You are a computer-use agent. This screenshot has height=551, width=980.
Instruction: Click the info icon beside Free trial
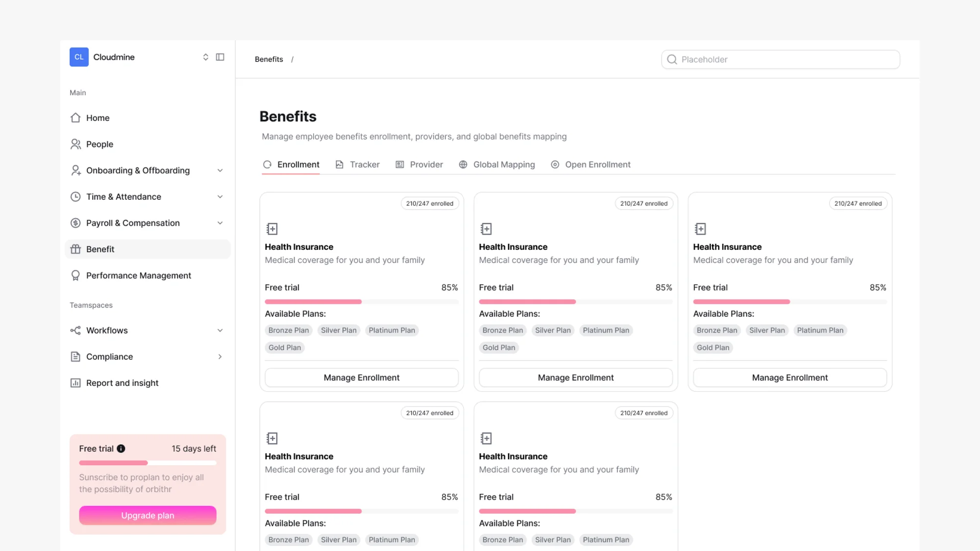pos(121,449)
